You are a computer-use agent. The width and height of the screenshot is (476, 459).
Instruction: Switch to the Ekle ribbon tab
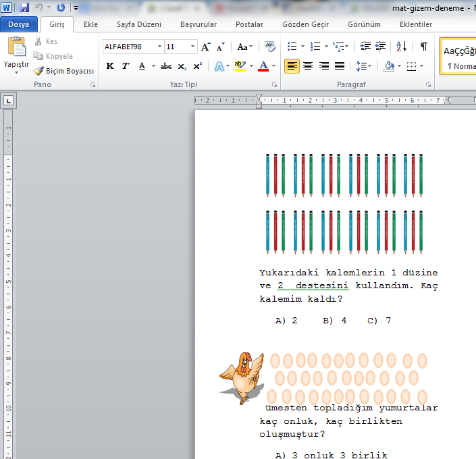pos(90,24)
